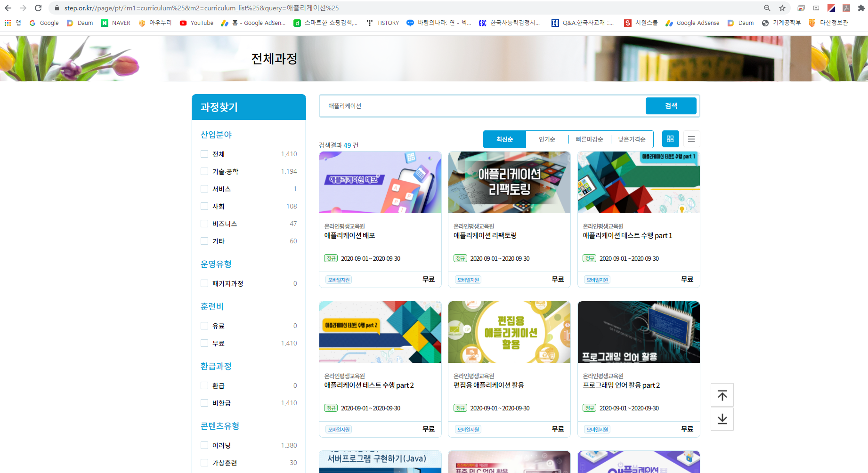The image size is (868, 473).
Task: Open 애플리케이션 테스트 수행 part 1 thumbnail
Action: (639, 182)
